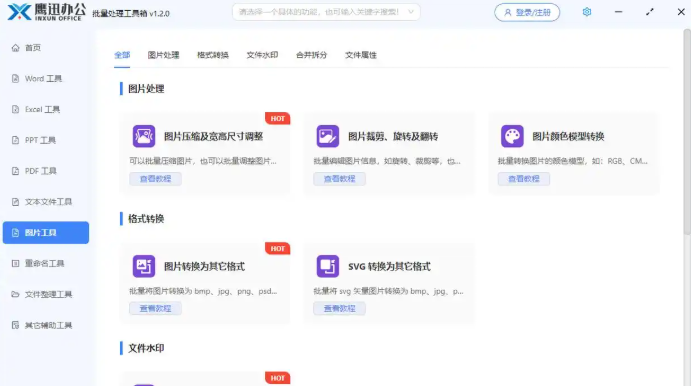Open the 文件整理工具 folder icon

tap(15, 294)
